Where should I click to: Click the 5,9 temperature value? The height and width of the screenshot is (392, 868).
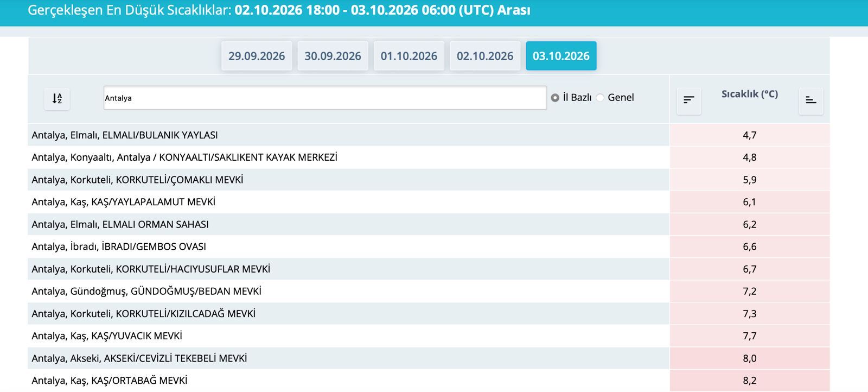click(750, 180)
